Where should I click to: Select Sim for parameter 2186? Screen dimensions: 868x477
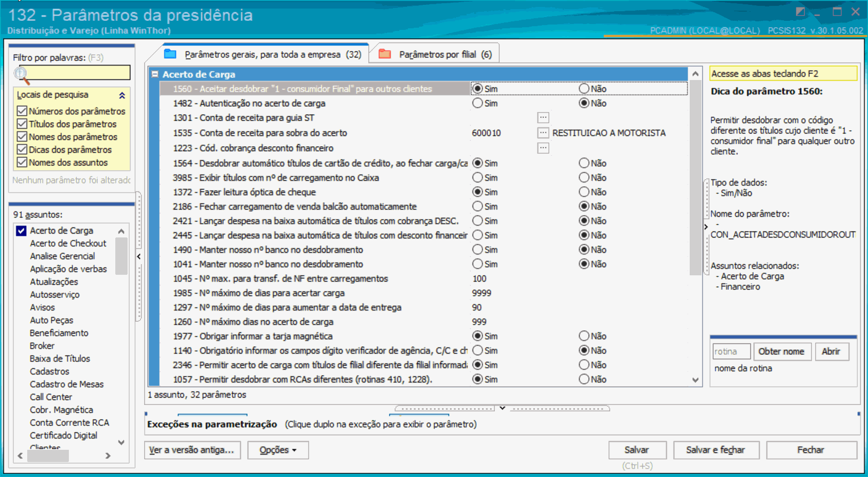point(477,206)
